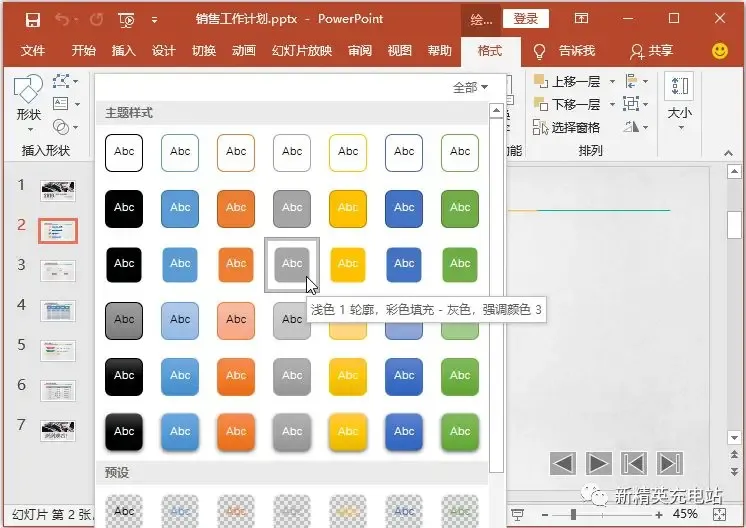Click the 登录 sign-in button
746x528 pixels.
pyautogui.click(x=525, y=19)
